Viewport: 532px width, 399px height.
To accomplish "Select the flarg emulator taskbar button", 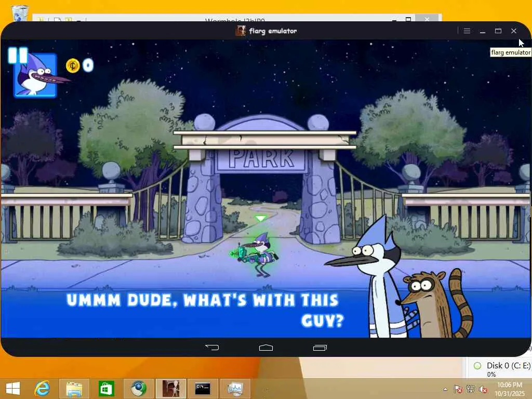I will pyautogui.click(x=170, y=389).
